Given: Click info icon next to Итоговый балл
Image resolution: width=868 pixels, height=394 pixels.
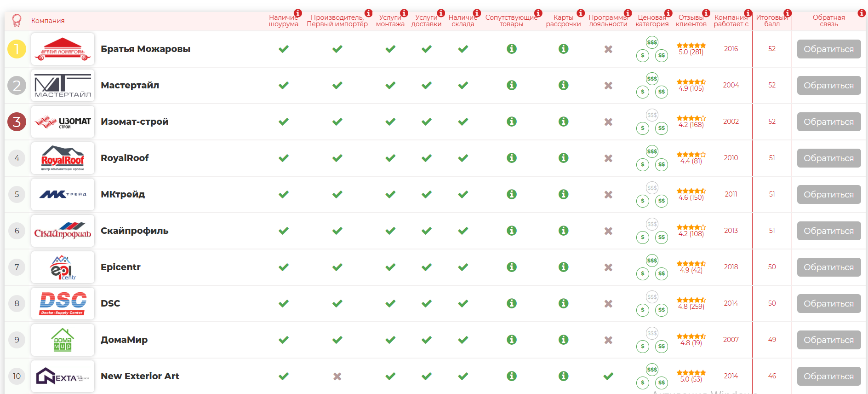Looking at the screenshot, I should click(x=788, y=13).
